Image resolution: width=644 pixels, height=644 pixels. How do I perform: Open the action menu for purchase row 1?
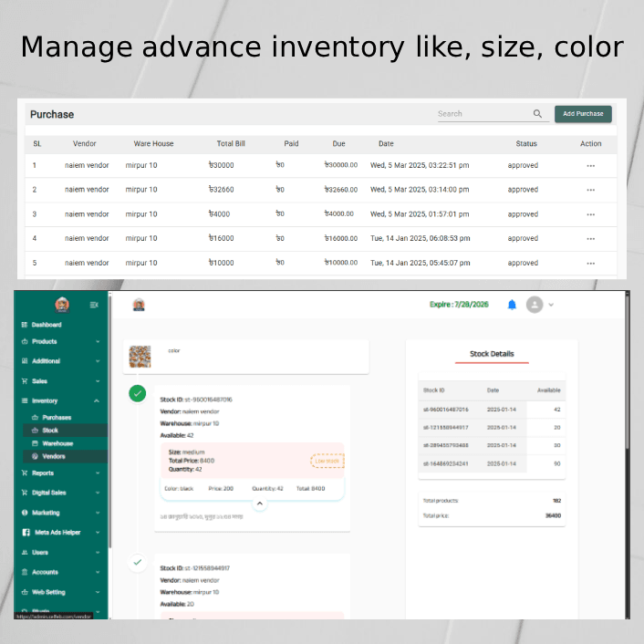click(590, 166)
